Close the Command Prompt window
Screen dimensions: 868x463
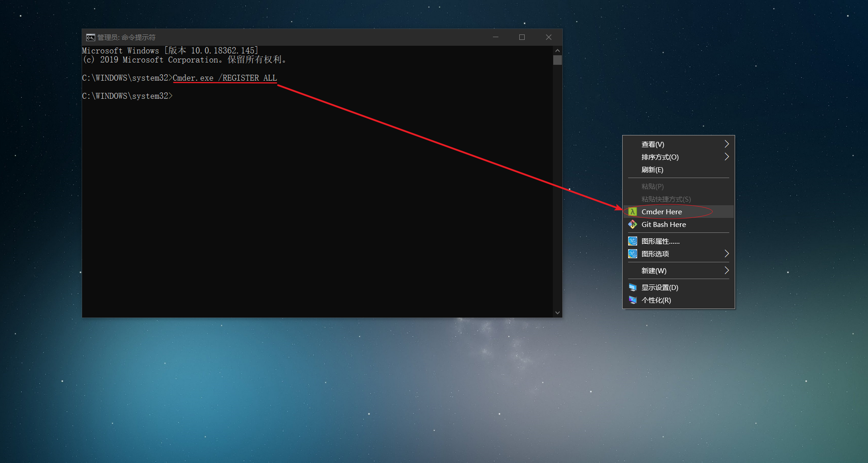[549, 37]
